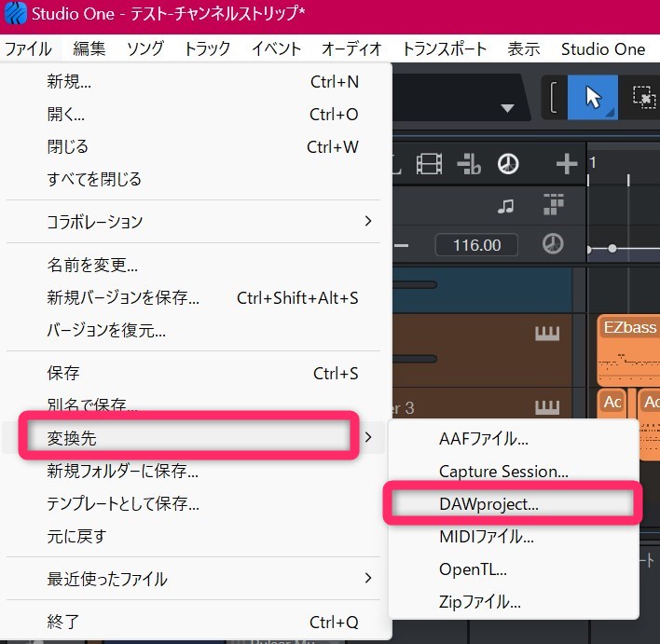This screenshot has width=660, height=644.
Task: Click the keyboard icon on the EZbass track
Action: coord(546,335)
